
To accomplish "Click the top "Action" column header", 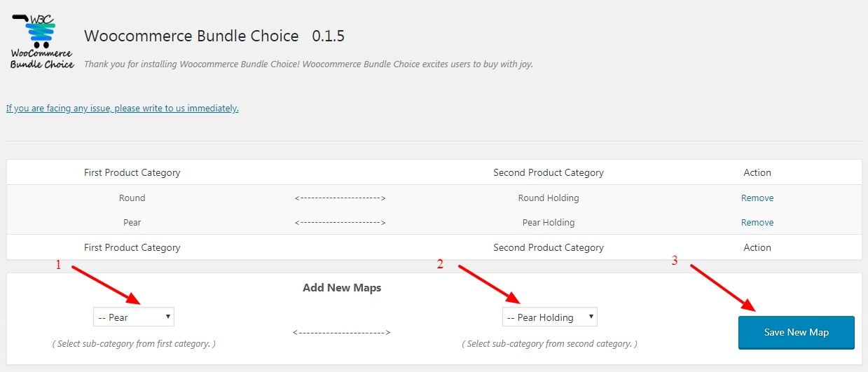I will click(x=757, y=172).
